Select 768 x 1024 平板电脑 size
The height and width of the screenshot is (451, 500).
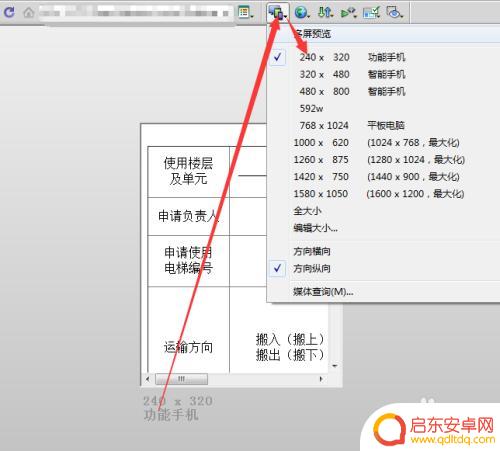pyautogui.click(x=383, y=125)
